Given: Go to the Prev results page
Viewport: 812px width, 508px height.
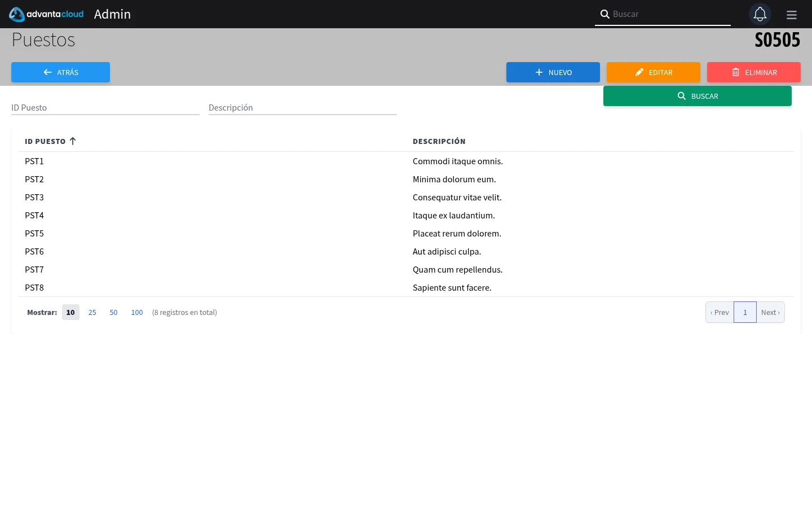Looking at the screenshot, I should tap(720, 312).
